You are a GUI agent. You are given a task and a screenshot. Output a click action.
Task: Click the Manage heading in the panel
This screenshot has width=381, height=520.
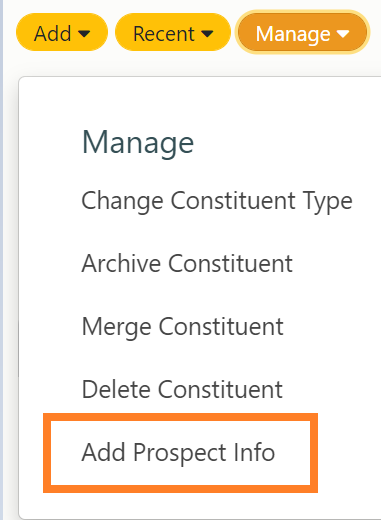[138, 143]
